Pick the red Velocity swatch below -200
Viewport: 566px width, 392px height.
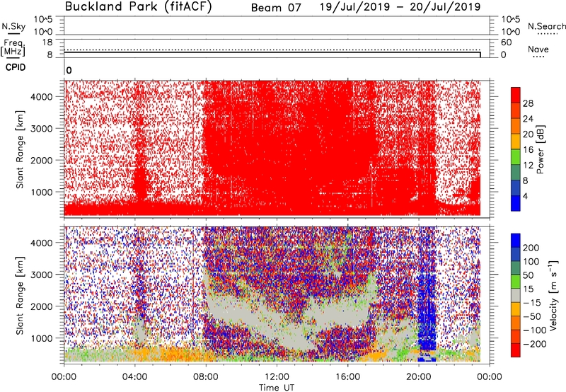tap(516, 350)
